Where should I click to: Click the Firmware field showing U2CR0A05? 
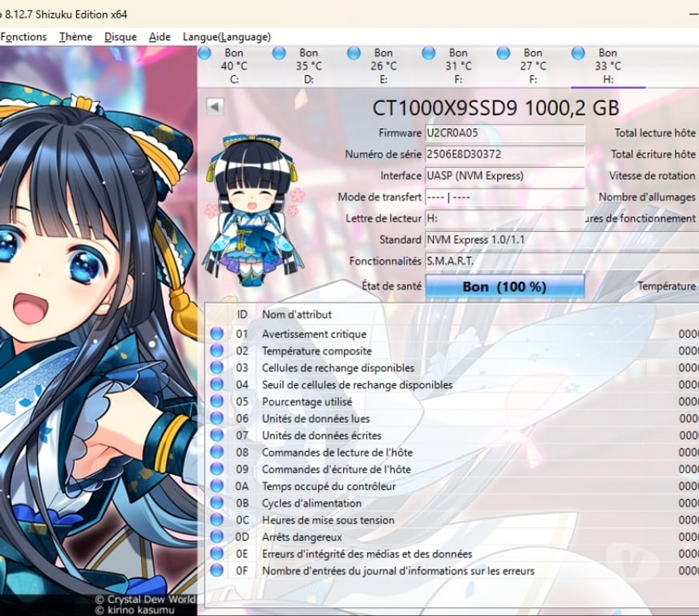coord(504,133)
